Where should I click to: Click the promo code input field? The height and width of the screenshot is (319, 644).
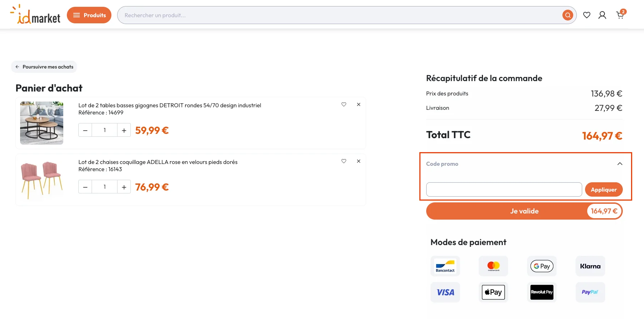click(504, 189)
